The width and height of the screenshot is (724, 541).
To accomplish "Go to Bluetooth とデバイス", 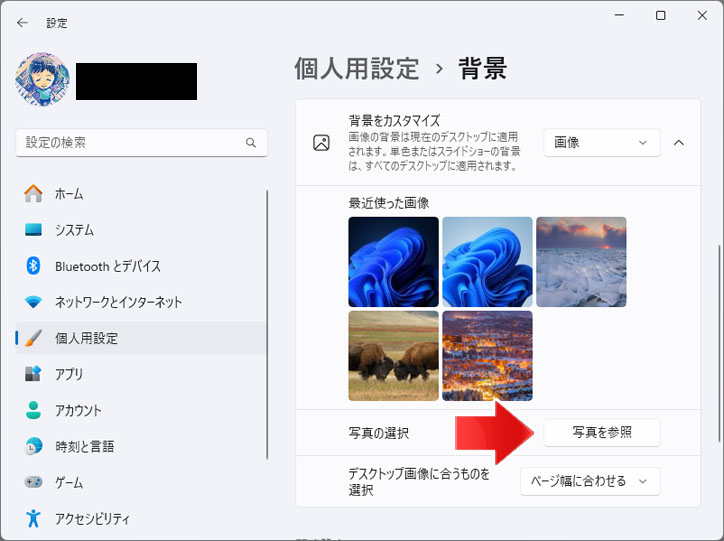I will click(x=141, y=266).
